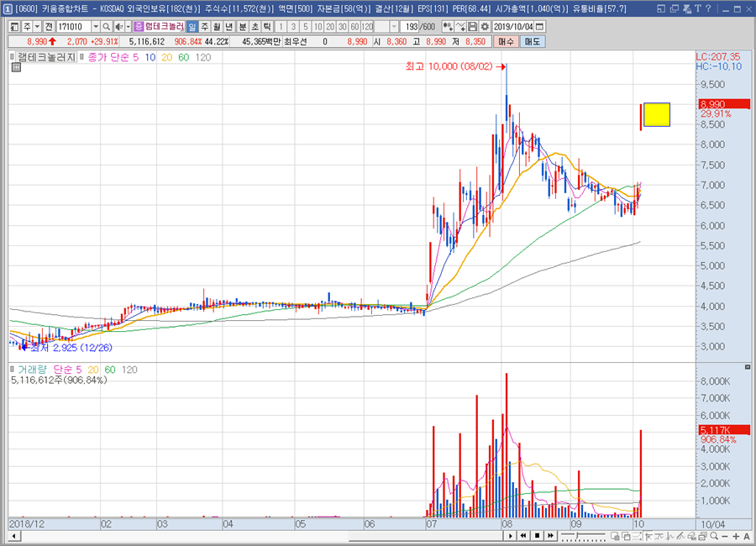Select interval 120 button
This screenshot has height=546, width=756.
367,27
